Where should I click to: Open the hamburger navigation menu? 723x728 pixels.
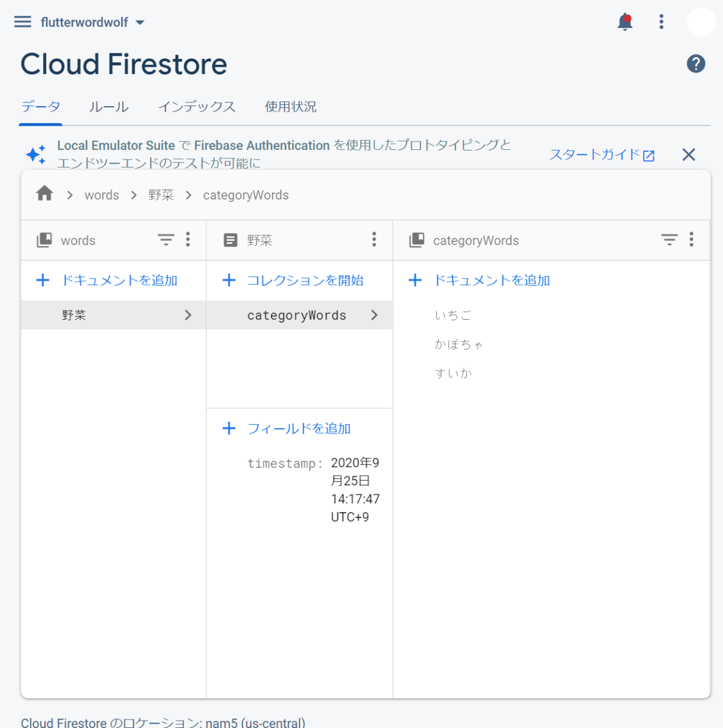pyautogui.click(x=22, y=22)
